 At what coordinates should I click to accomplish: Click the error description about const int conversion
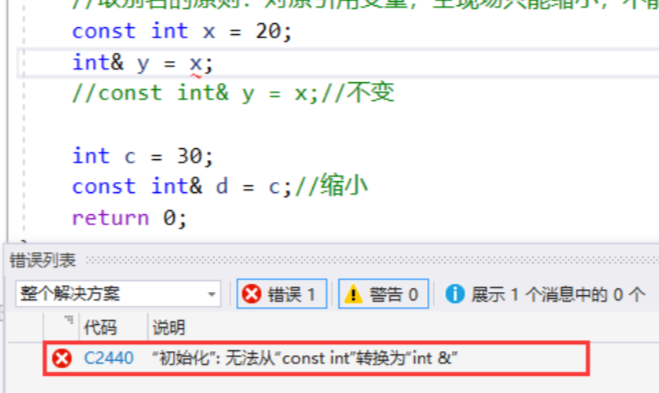click(x=304, y=358)
